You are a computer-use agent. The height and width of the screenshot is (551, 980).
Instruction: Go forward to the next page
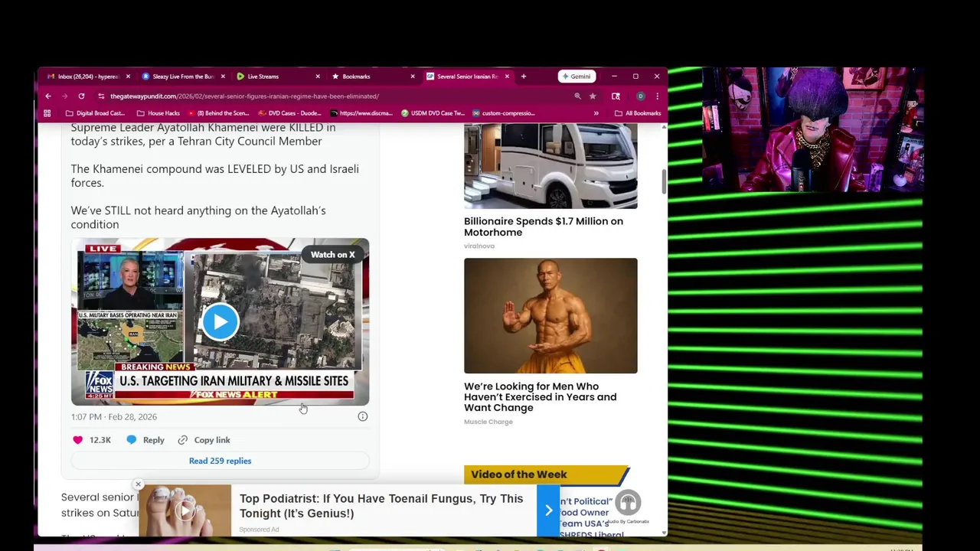[x=65, y=96]
